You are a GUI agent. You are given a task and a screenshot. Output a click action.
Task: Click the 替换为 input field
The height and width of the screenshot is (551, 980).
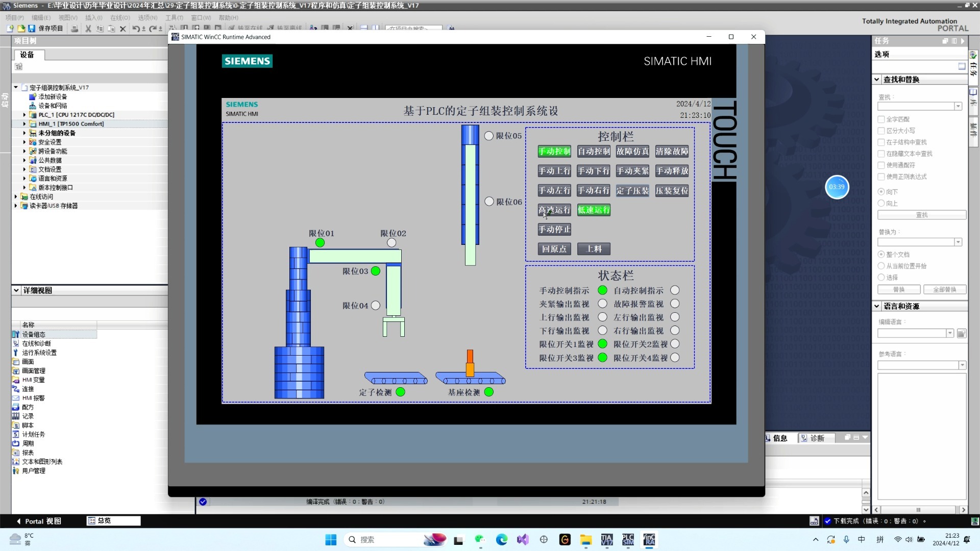(x=915, y=242)
